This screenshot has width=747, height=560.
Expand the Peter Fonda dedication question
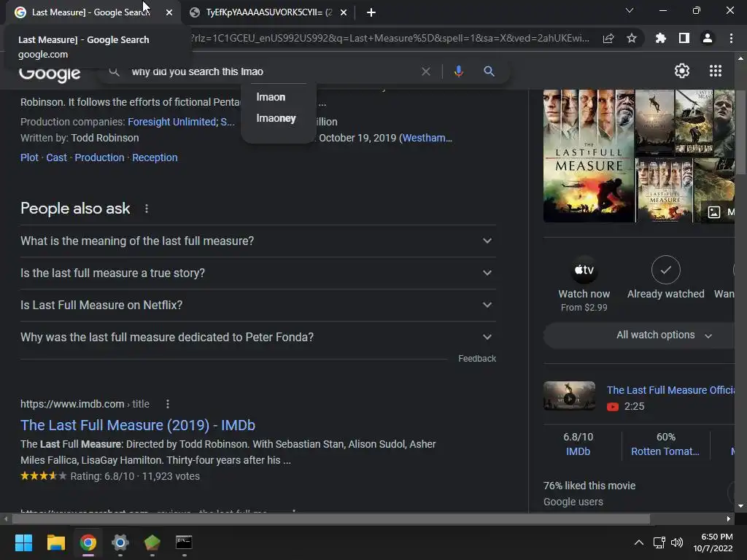pyautogui.click(x=258, y=337)
